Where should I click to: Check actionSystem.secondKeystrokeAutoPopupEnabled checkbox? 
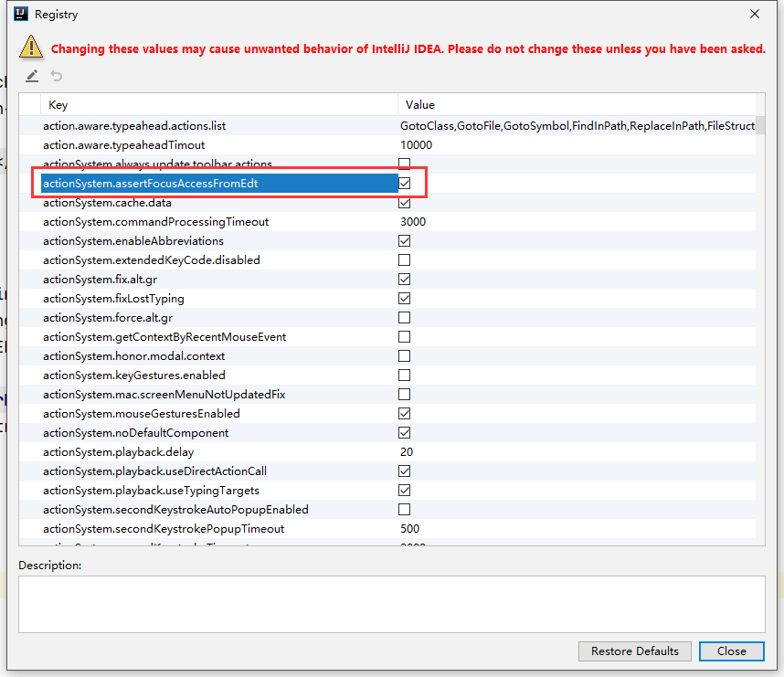405,510
